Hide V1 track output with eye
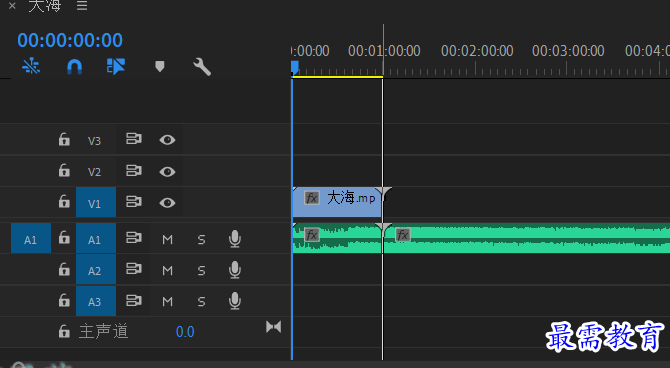The image size is (670, 368). click(167, 202)
